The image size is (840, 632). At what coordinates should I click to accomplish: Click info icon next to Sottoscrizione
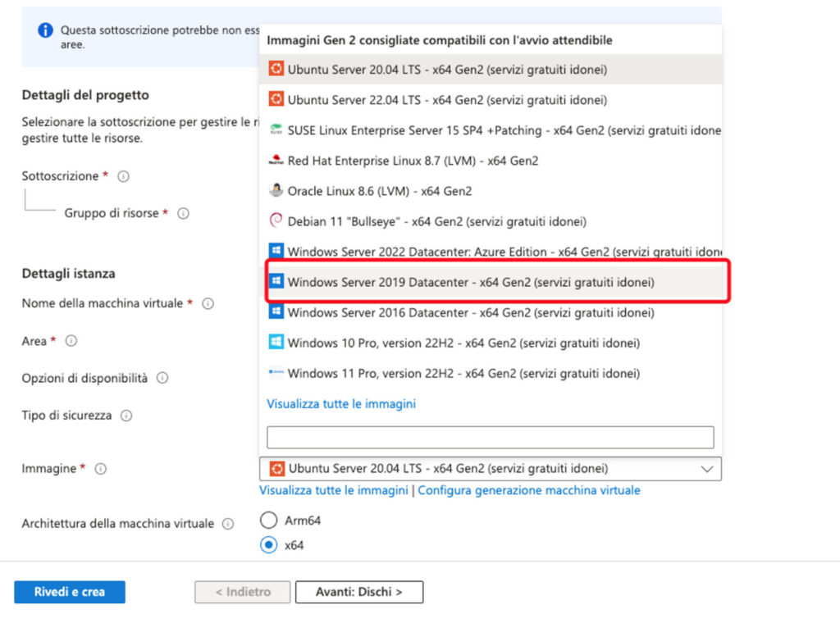click(x=123, y=176)
